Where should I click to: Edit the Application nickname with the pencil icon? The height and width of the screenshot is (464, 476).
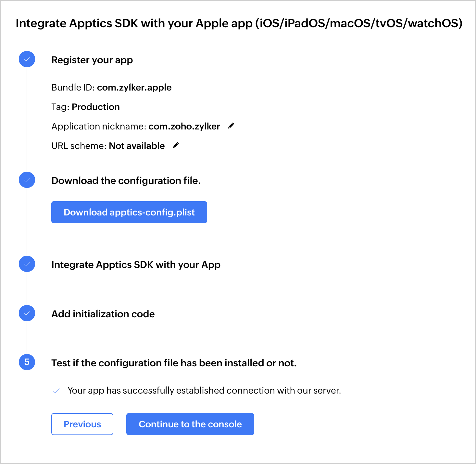pyautogui.click(x=231, y=126)
